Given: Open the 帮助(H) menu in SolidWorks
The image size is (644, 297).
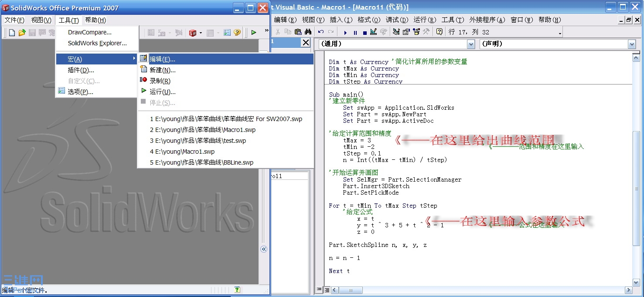Looking at the screenshot, I should [x=95, y=20].
